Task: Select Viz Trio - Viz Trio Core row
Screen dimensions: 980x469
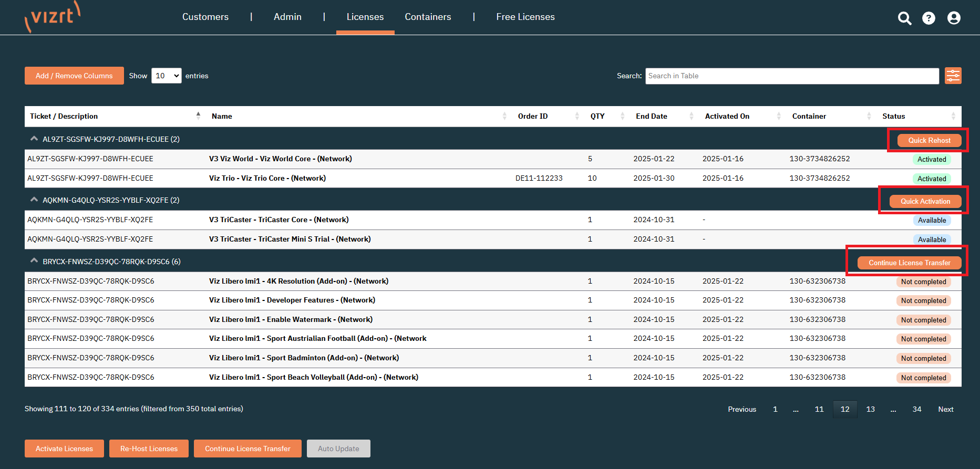Action: (493, 178)
